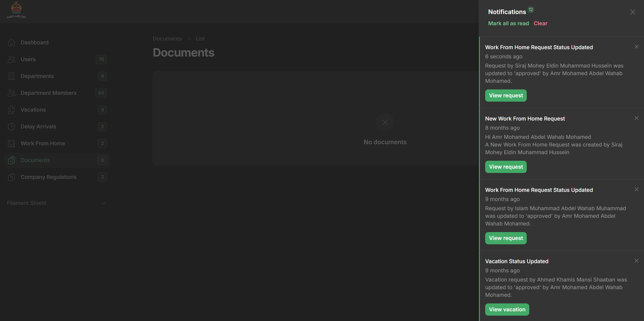Click the Users sidebar icon
644x321 pixels.
click(x=11, y=59)
